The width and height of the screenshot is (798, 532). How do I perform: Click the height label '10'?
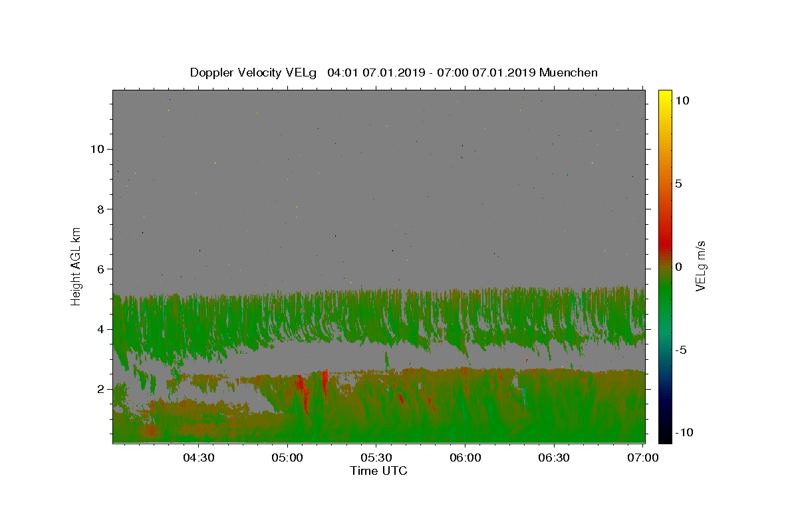tap(96, 148)
